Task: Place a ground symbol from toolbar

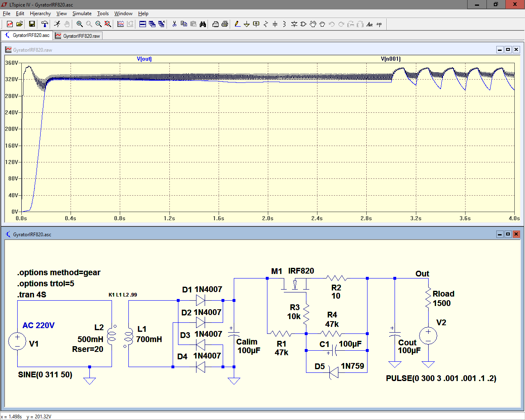Action: pyautogui.click(x=247, y=24)
